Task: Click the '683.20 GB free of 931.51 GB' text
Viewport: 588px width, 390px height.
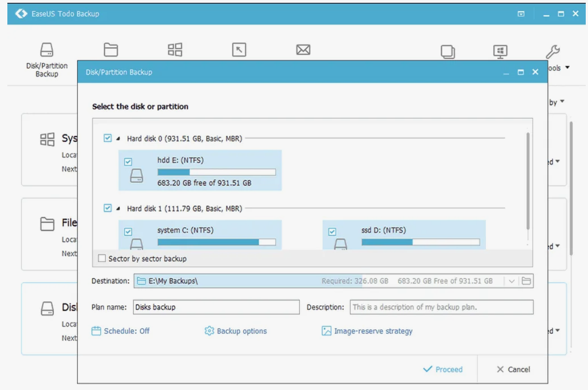Action: click(204, 183)
